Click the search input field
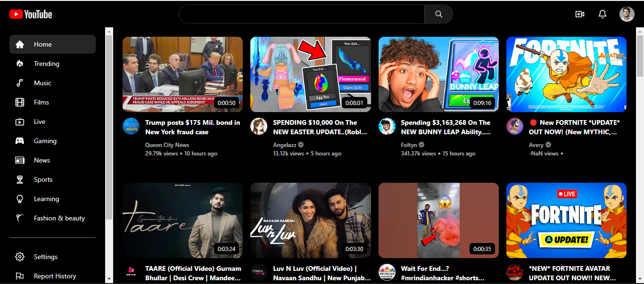 pyautogui.click(x=302, y=14)
